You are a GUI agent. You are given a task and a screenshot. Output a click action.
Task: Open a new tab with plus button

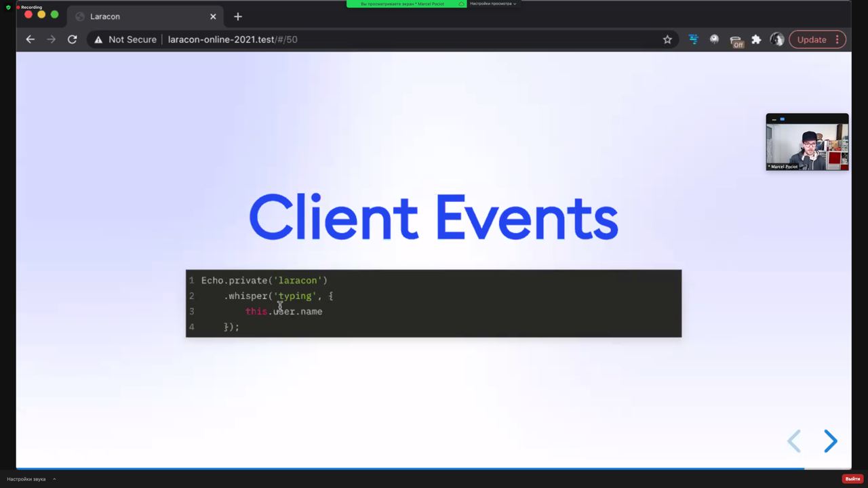coord(237,16)
